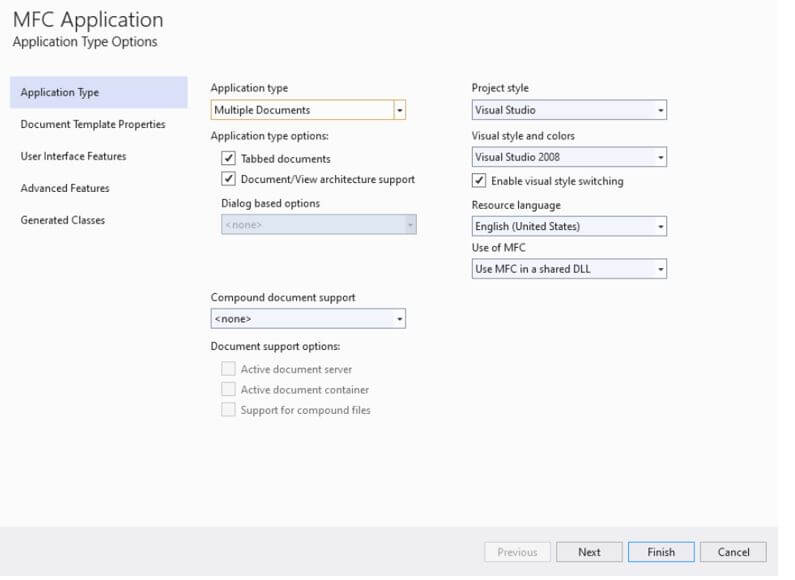Uncheck Document/View architecture support
The width and height of the screenshot is (795, 580).
(x=229, y=179)
